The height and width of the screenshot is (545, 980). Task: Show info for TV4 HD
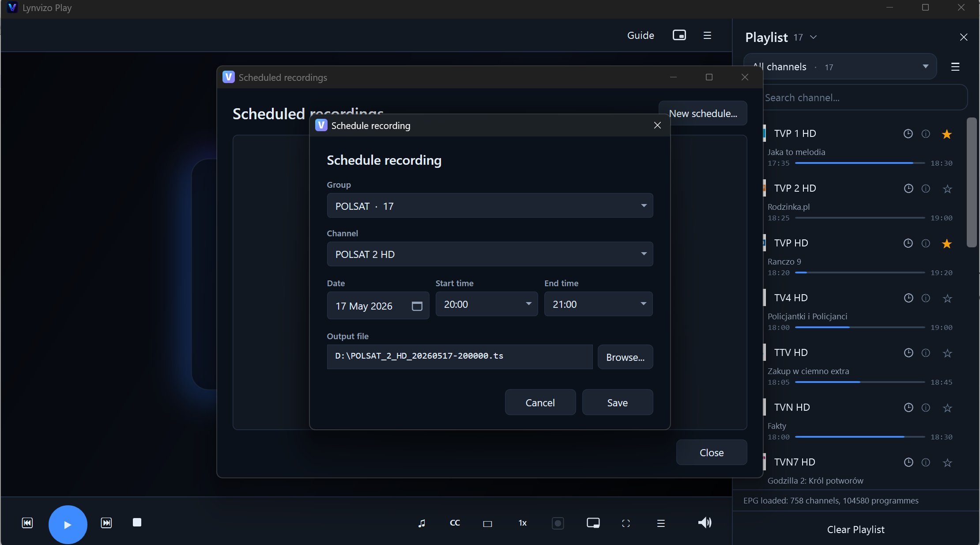926,298
